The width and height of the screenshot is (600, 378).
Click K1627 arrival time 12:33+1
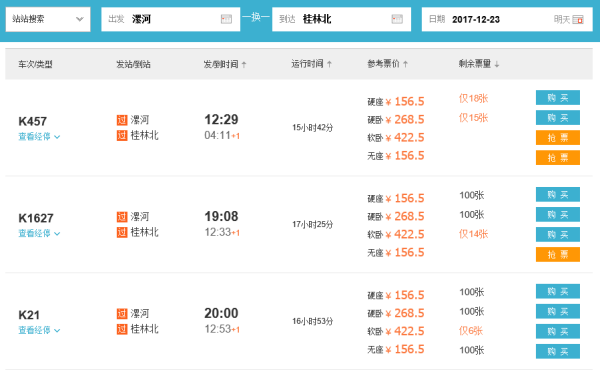tap(222, 232)
